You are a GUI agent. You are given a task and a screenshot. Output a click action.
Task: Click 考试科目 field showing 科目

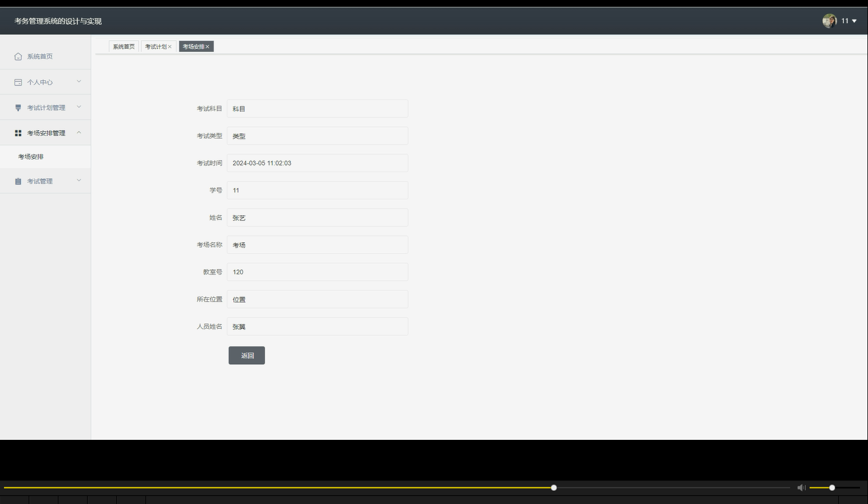317,109
